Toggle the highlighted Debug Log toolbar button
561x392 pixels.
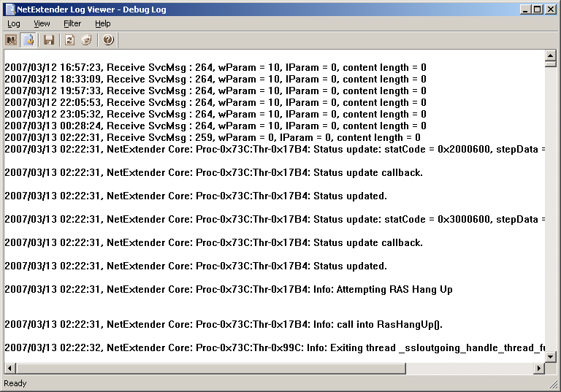(28, 40)
